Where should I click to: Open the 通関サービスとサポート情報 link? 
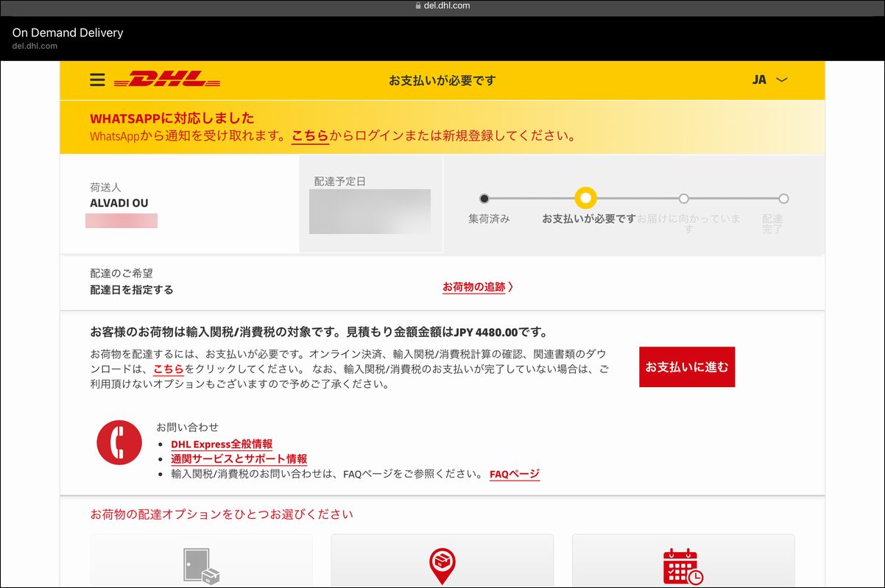(239, 459)
